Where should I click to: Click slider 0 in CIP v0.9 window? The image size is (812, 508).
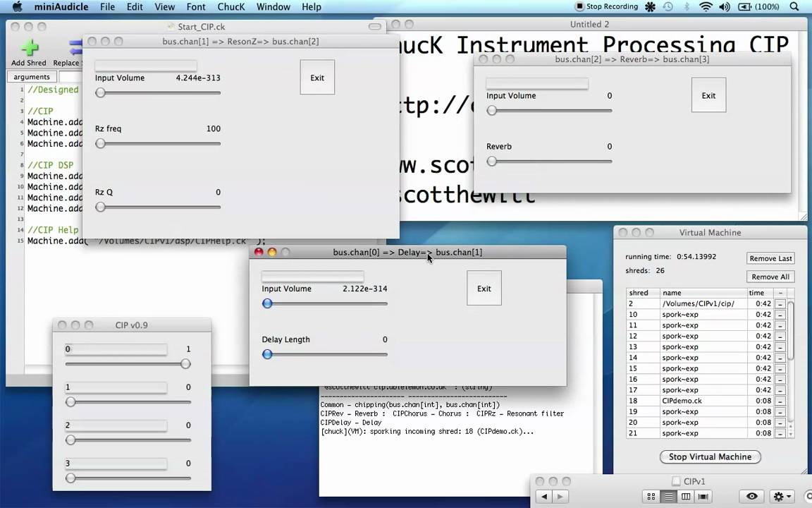pyautogui.click(x=128, y=364)
